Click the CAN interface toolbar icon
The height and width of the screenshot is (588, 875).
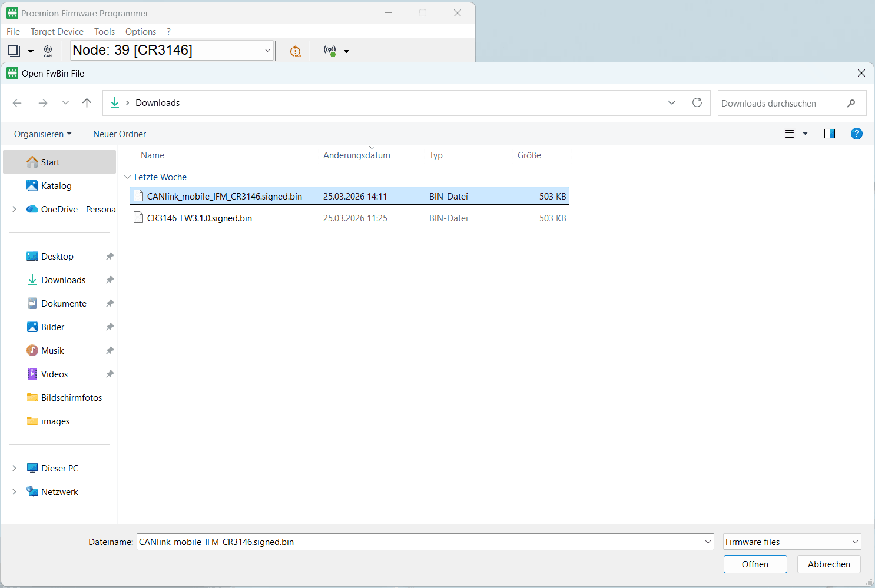48,51
